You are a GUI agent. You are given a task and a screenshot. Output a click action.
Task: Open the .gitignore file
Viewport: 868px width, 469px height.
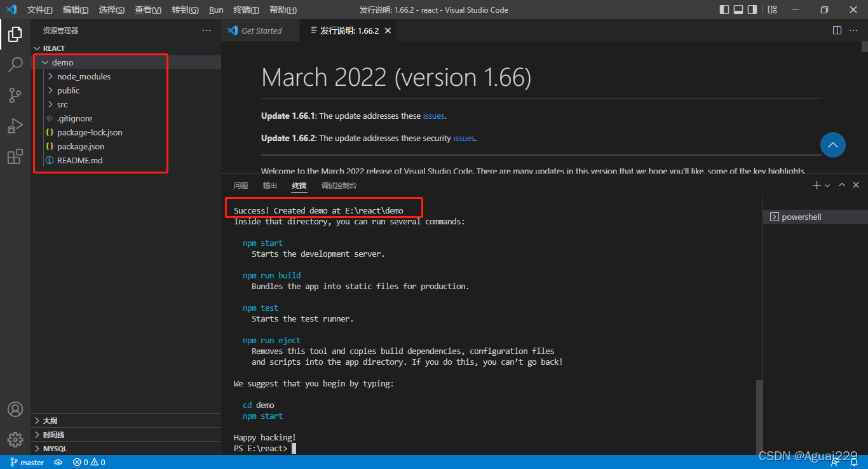[x=126, y=118]
